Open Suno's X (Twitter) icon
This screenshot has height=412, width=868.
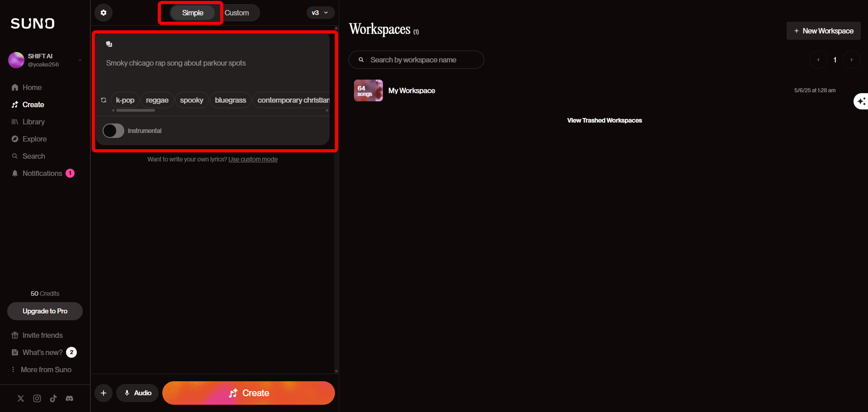(x=21, y=398)
